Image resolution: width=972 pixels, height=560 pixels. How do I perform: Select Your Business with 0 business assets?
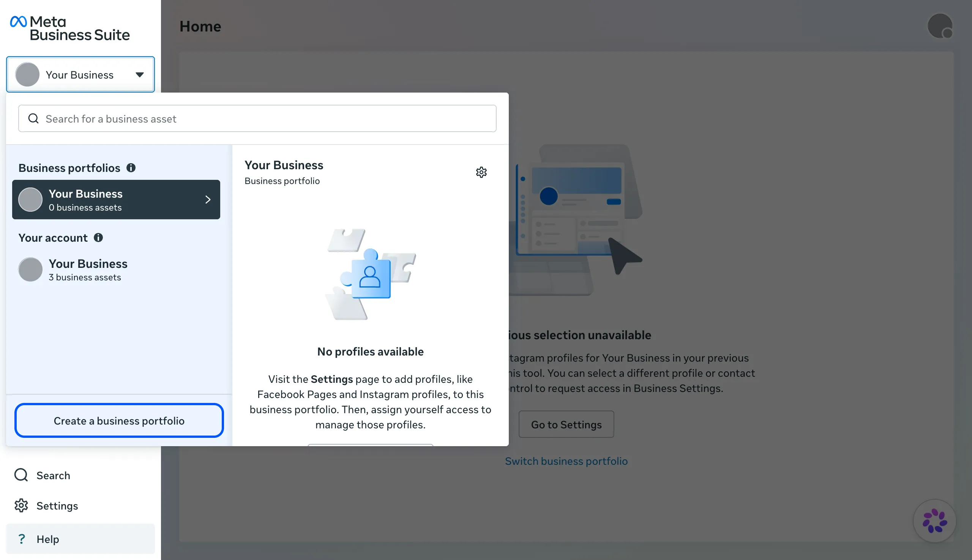pos(116,200)
